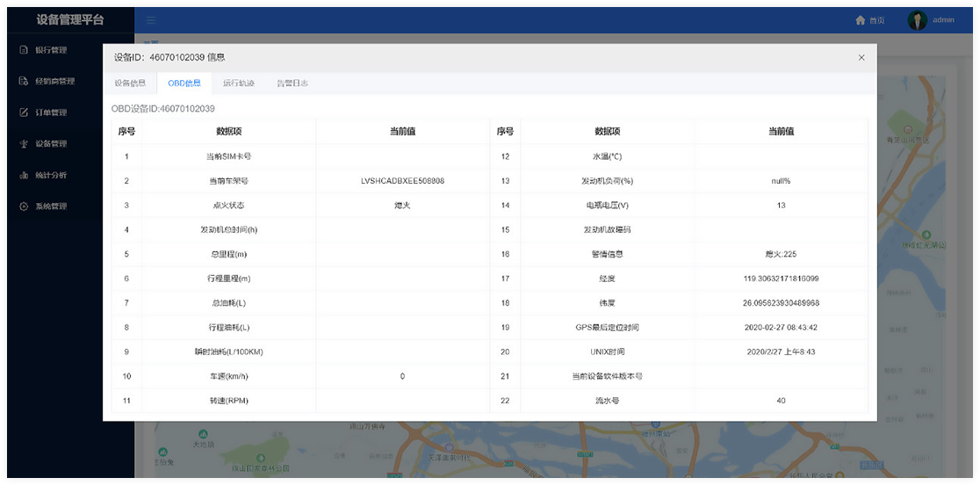Click the 设备管理 sidebar icon
The image size is (980, 485).
[24, 144]
